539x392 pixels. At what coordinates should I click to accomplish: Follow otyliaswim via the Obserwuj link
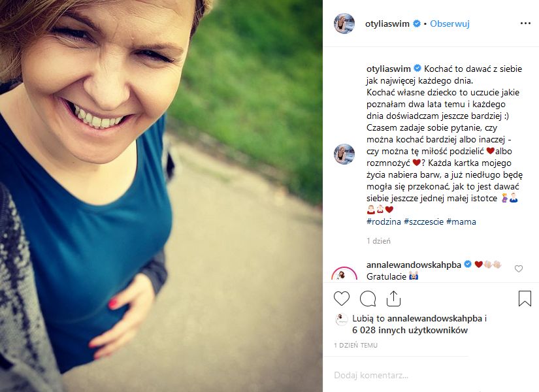pyautogui.click(x=449, y=24)
